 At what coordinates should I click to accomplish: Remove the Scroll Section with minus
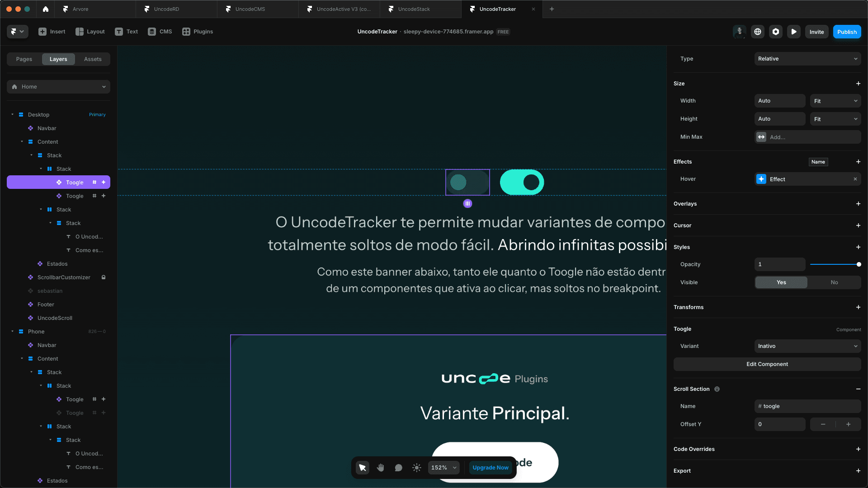coord(858,389)
